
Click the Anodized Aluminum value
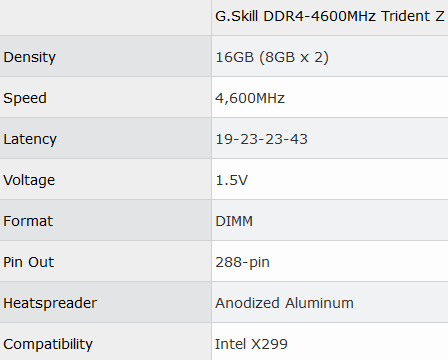[284, 303]
